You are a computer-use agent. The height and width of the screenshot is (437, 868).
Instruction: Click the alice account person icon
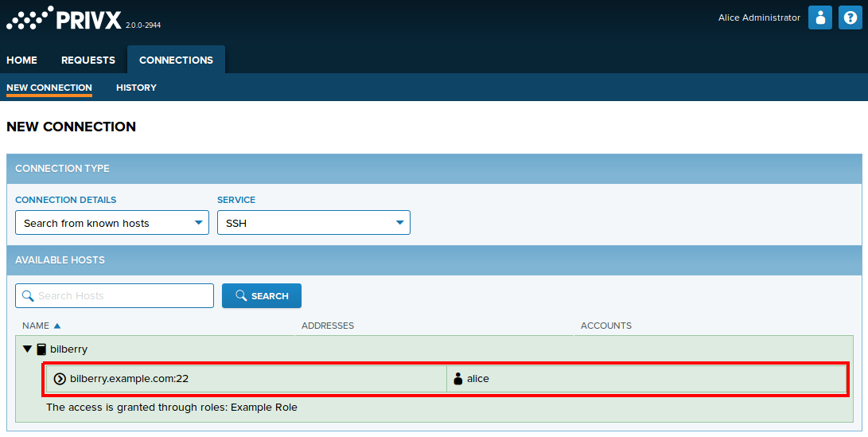click(457, 379)
